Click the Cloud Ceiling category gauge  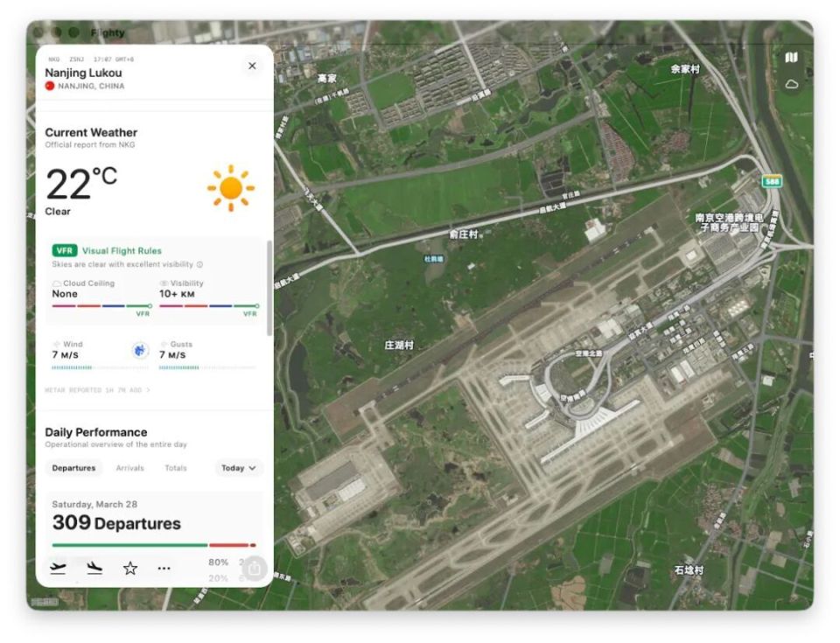coord(101,306)
